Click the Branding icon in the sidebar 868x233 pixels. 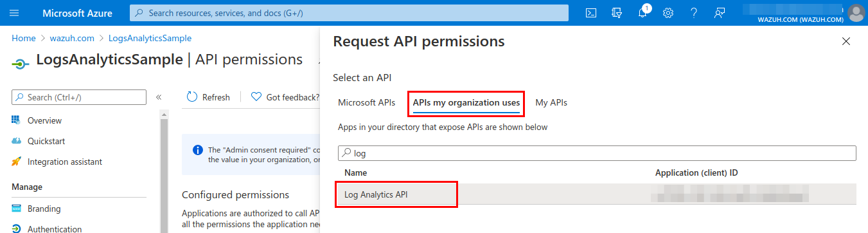click(x=16, y=209)
